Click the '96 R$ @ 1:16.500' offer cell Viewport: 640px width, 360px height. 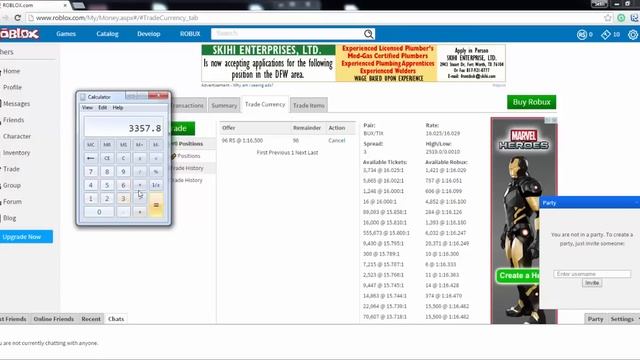click(242, 140)
